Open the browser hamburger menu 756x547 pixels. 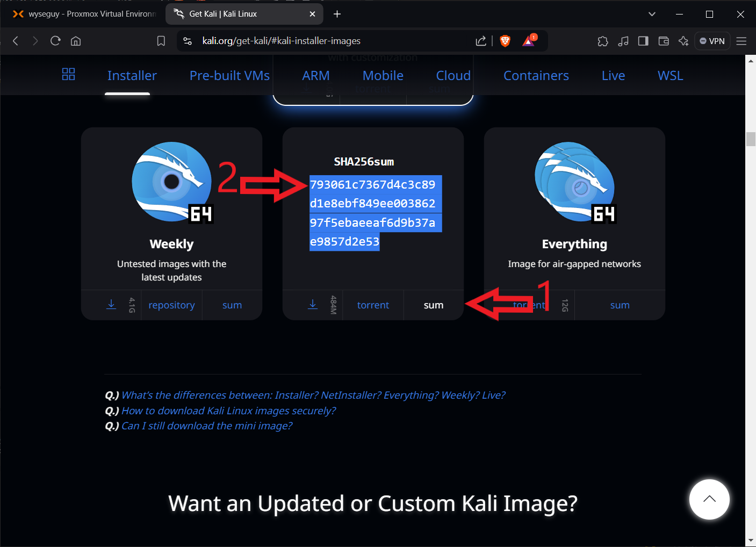pyautogui.click(x=741, y=41)
